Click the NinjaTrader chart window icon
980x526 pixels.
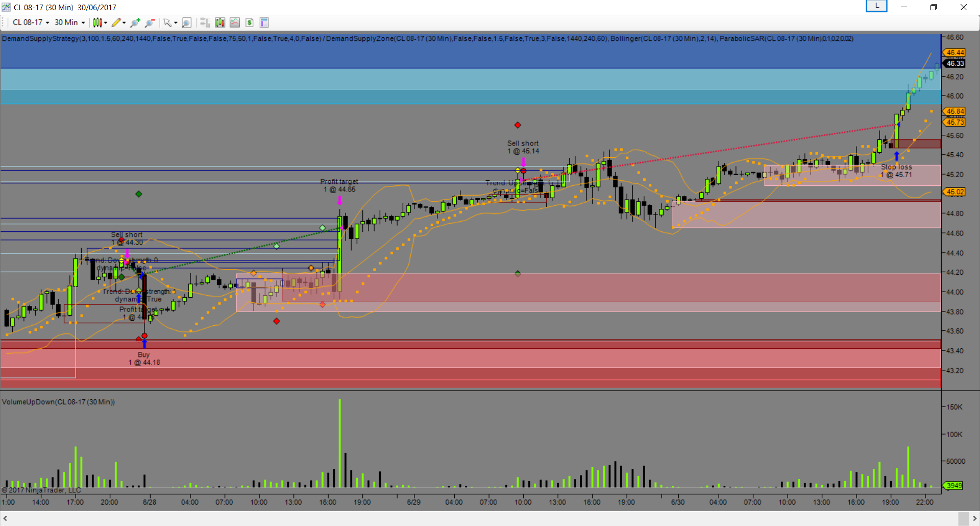tap(6, 7)
